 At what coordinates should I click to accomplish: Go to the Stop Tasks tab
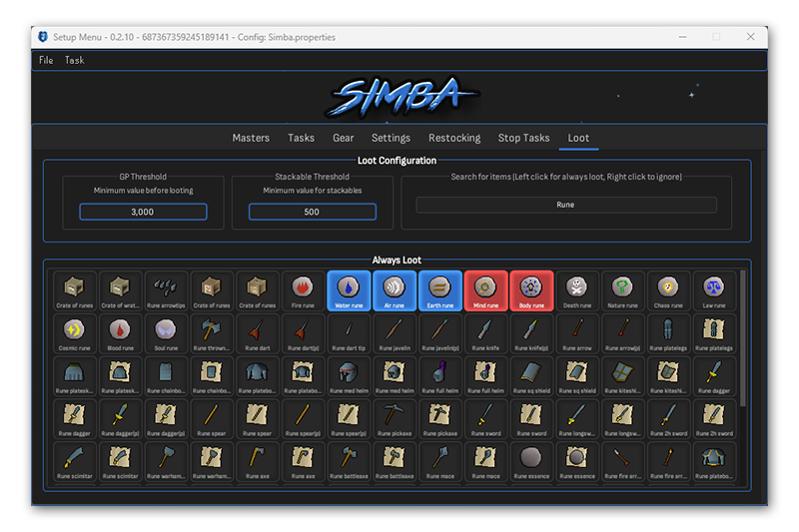click(523, 138)
